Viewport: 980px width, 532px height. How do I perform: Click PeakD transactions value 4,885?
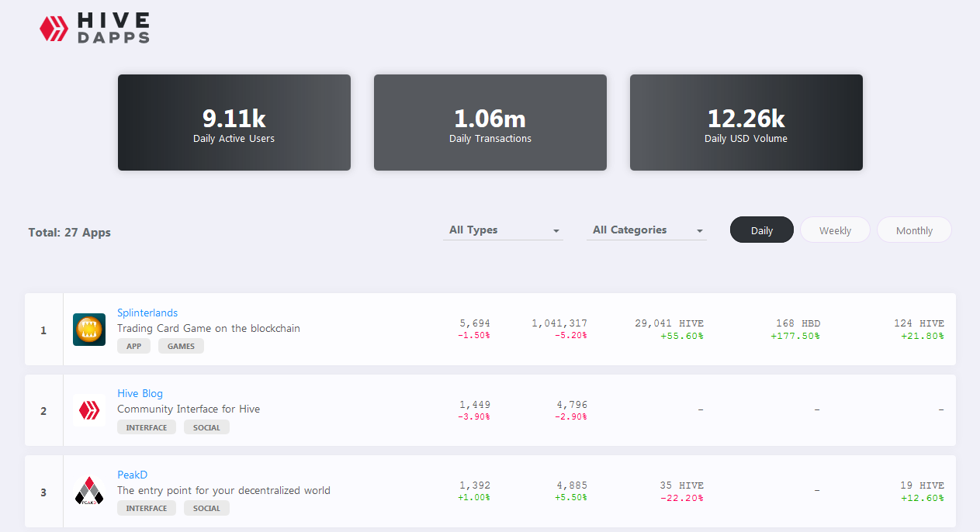tap(572, 485)
